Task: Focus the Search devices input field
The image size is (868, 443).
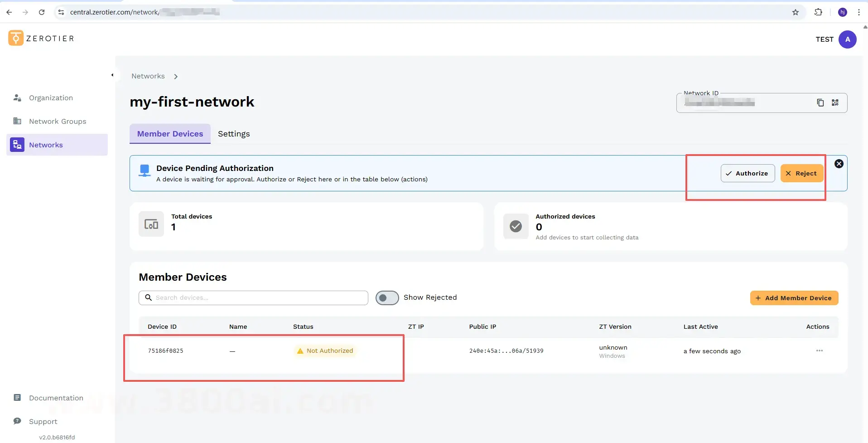Action: click(x=258, y=298)
